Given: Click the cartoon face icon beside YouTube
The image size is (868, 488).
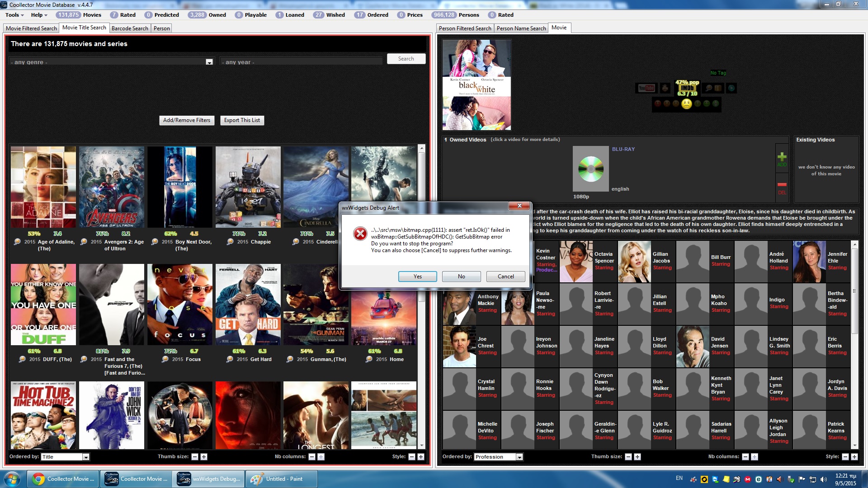Looking at the screenshot, I should click(665, 88).
